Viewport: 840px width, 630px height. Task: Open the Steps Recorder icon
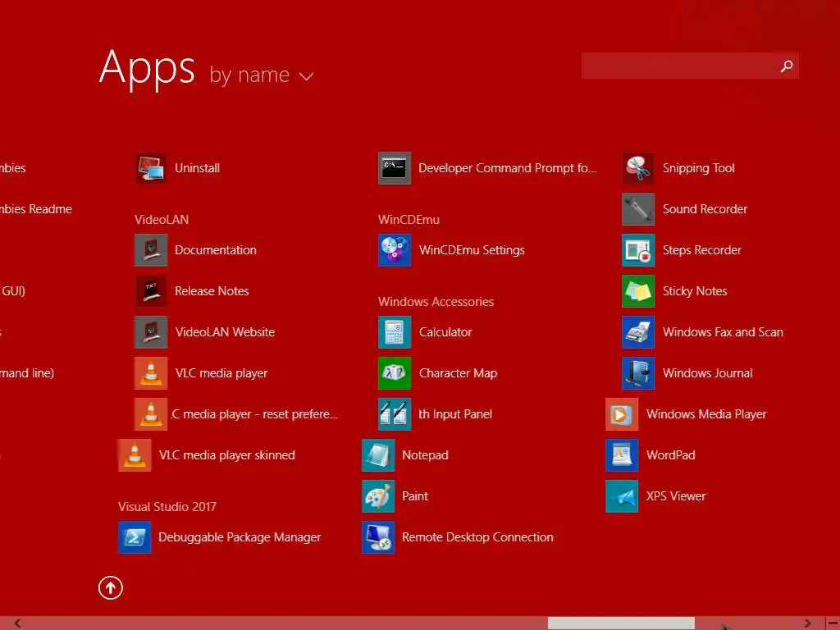638,250
